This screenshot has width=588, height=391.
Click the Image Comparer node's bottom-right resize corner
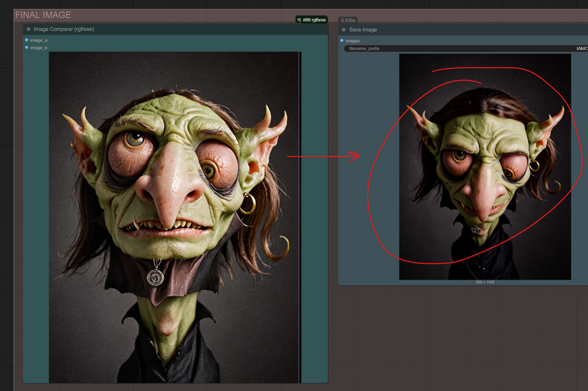(326, 380)
